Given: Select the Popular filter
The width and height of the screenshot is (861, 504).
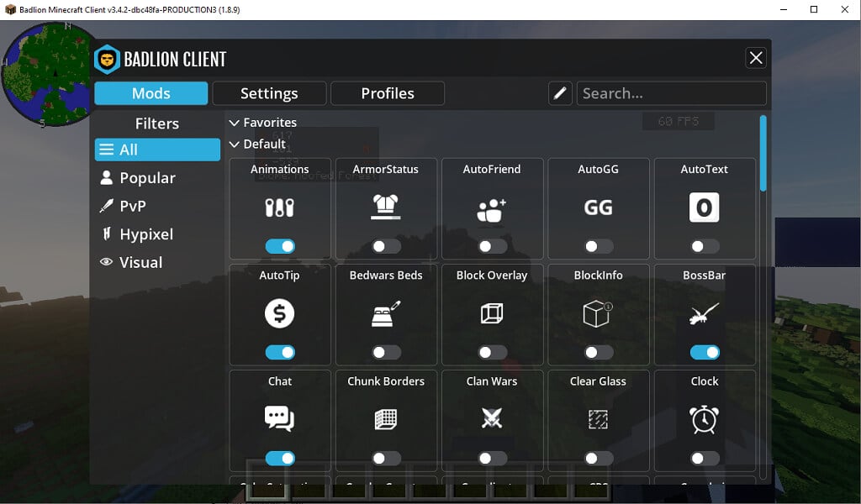Looking at the screenshot, I should [157, 178].
